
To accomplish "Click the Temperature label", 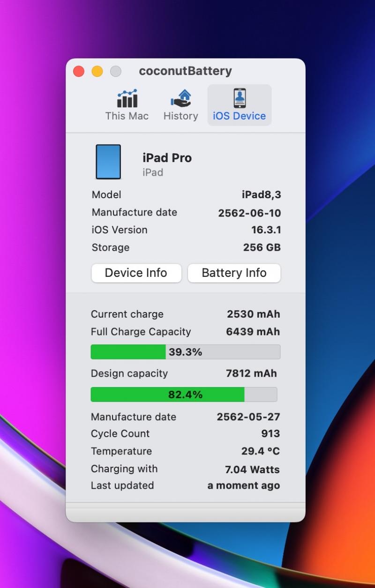I will (121, 451).
